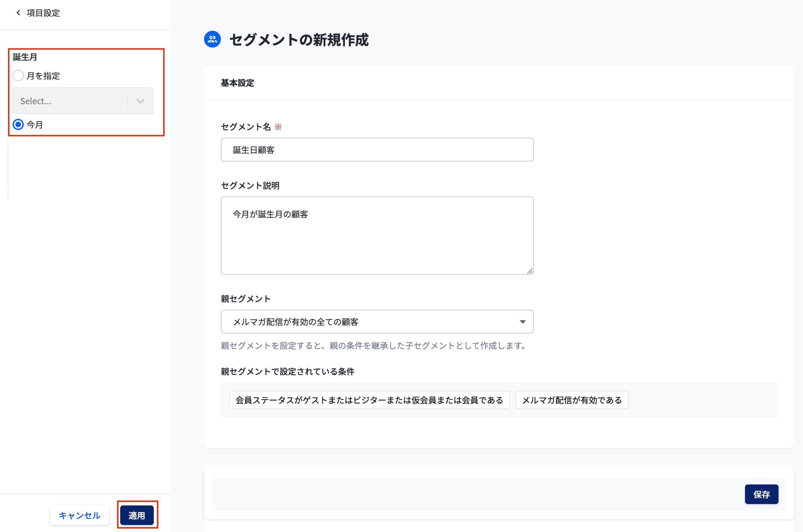
Task: Click the キャンセル button
Action: [80, 515]
